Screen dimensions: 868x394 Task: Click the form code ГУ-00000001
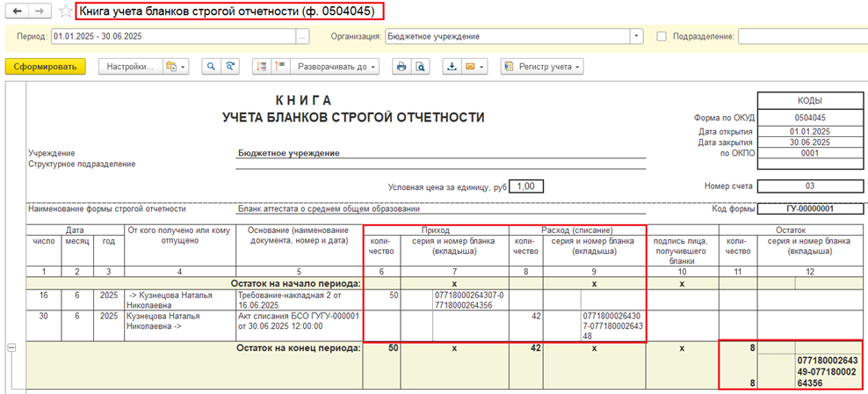click(810, 209)
